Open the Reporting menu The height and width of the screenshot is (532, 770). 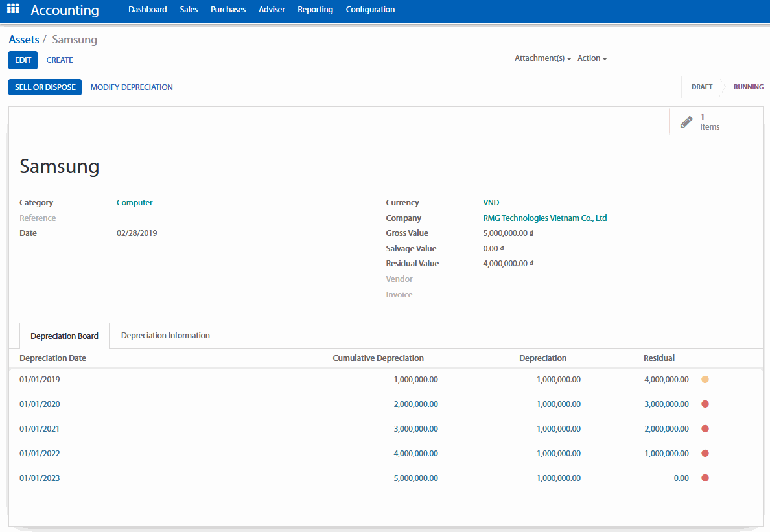click(x=315, y=10)
